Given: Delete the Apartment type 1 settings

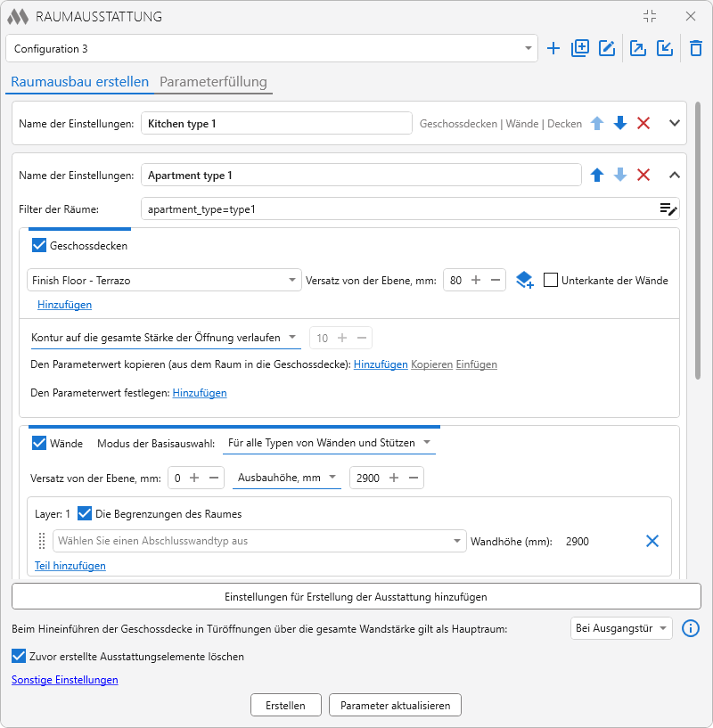Looking at the screenshot, I should pos(643,175).
